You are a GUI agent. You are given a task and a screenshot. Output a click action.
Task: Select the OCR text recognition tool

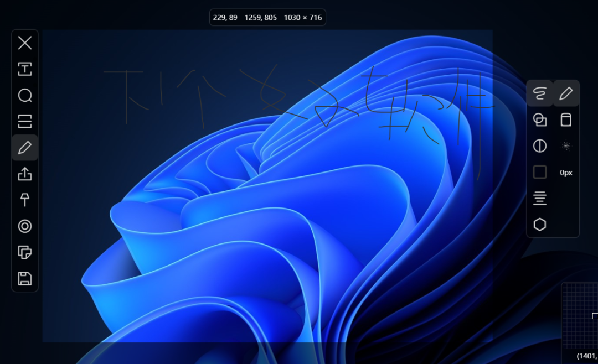coord(25,69)
